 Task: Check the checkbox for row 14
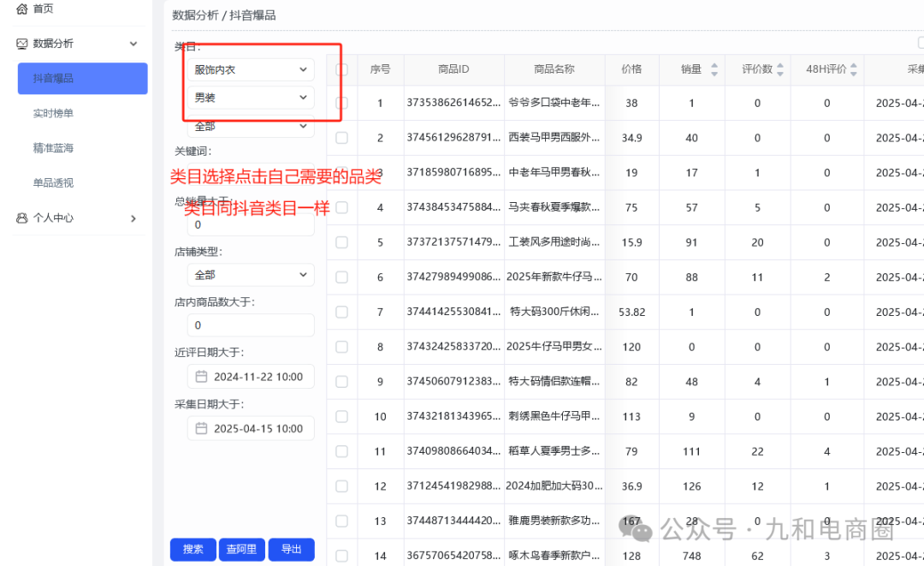(x=341, y=556)
